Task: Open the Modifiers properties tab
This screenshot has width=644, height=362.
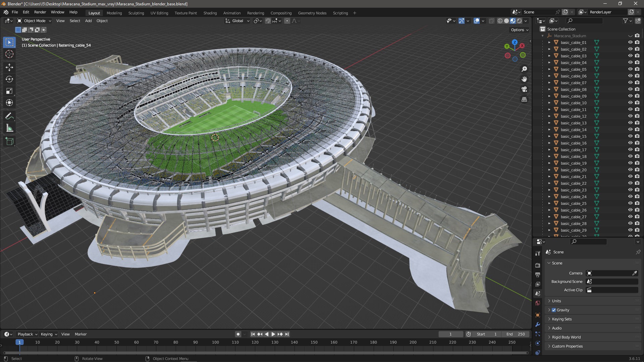Action: coord(538,324)
